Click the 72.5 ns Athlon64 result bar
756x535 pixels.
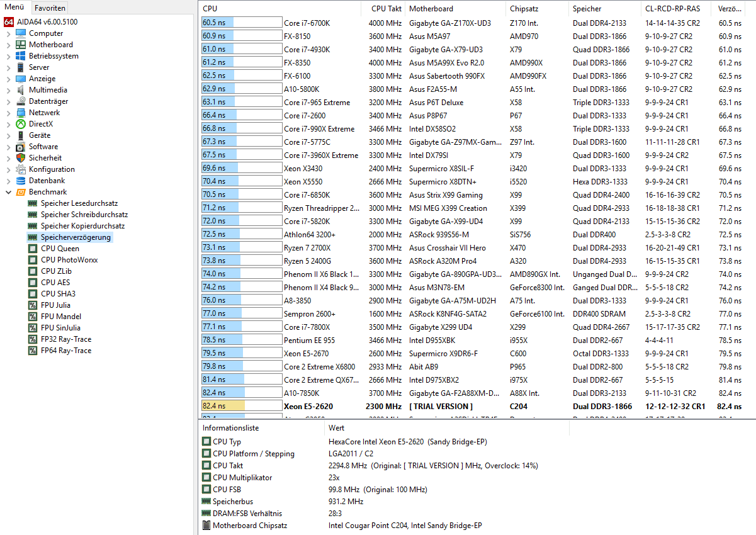pyautogui.click(x=242, y=234)
